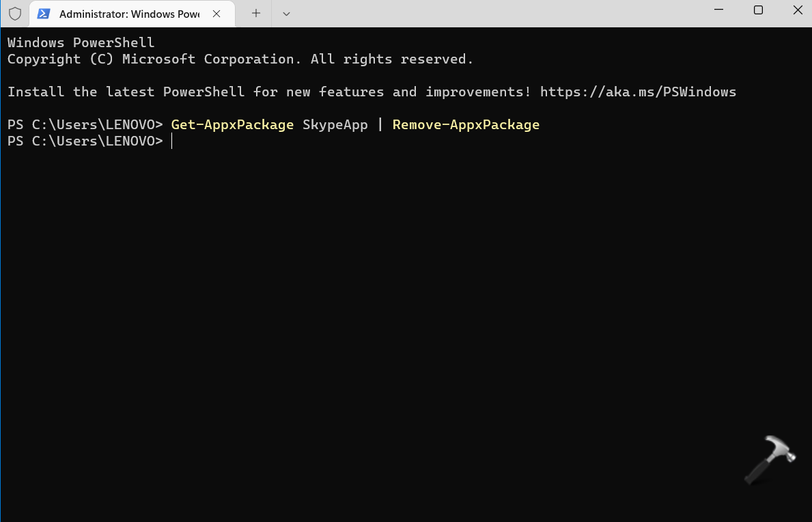Click the Remove-AppxPackage command text
812x522 pixels.
(466, 124)
